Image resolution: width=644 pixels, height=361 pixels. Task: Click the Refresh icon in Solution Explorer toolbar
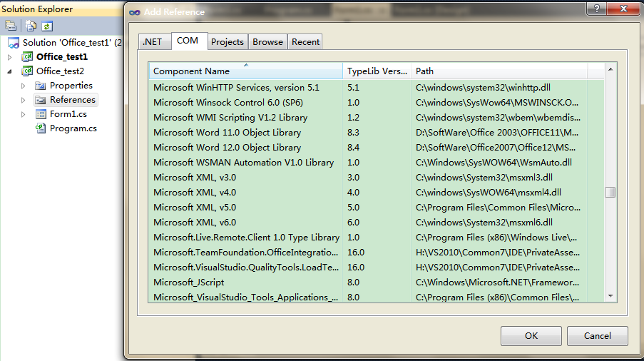[47, 26]
